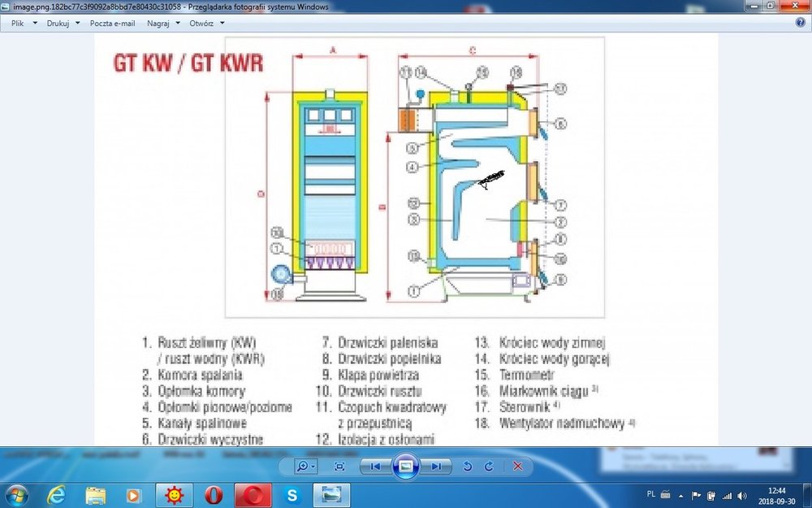The image size is (812, 508).
Task: Rotate the photo counterclockwise
Action: point(465,466)
